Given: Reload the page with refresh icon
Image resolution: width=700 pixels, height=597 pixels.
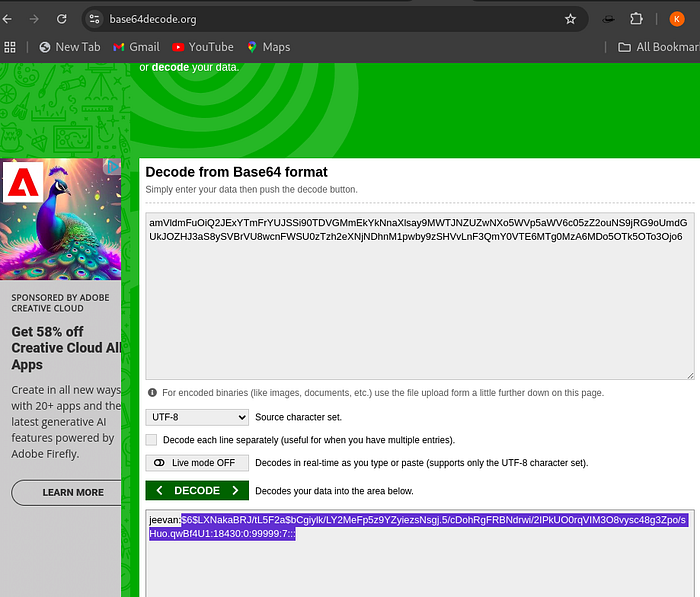Looking at the screenshot, I should point(62,19).
